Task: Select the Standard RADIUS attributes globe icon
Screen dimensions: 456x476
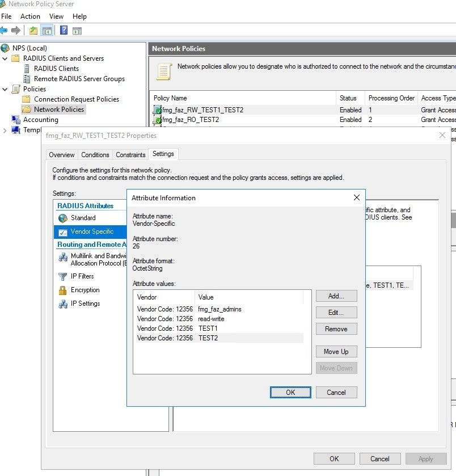Action: [62, 218]
